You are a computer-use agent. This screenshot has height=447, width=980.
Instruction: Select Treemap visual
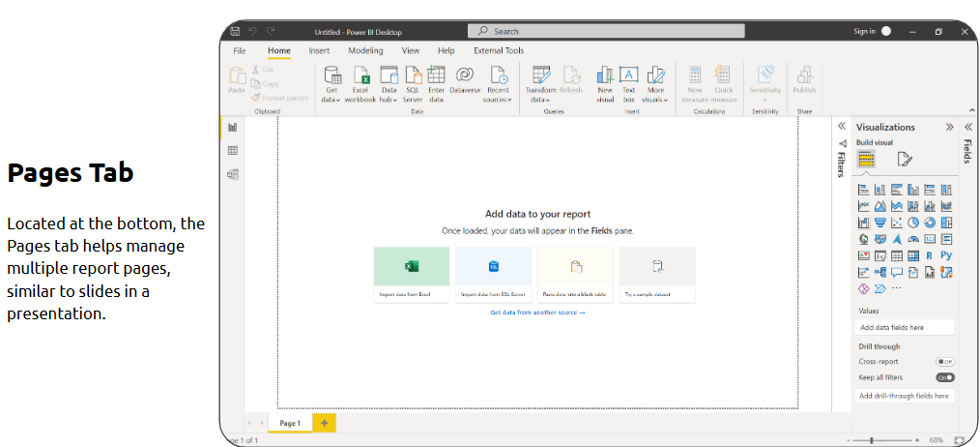click(946, 223)
